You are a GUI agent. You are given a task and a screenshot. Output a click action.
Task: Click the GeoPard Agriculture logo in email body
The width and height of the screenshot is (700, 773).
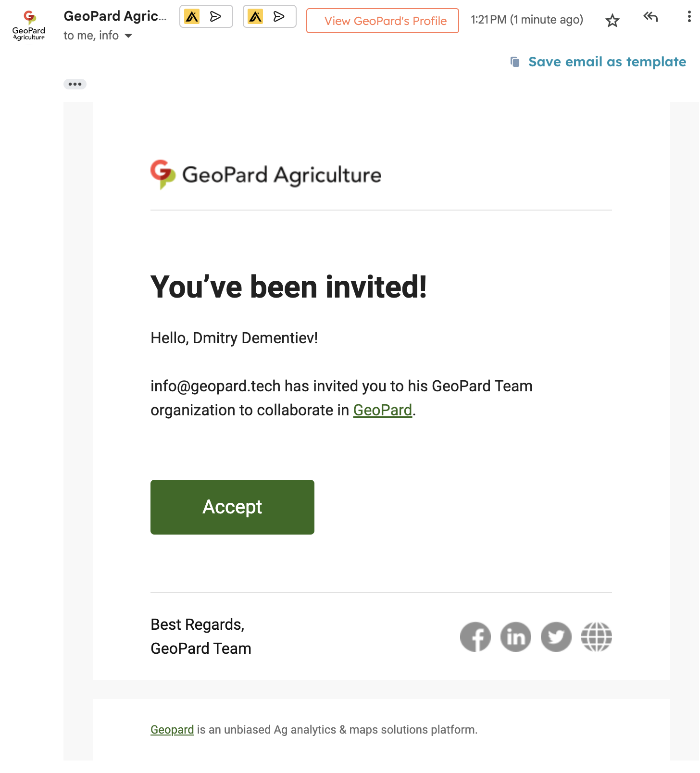pos(266,175)
